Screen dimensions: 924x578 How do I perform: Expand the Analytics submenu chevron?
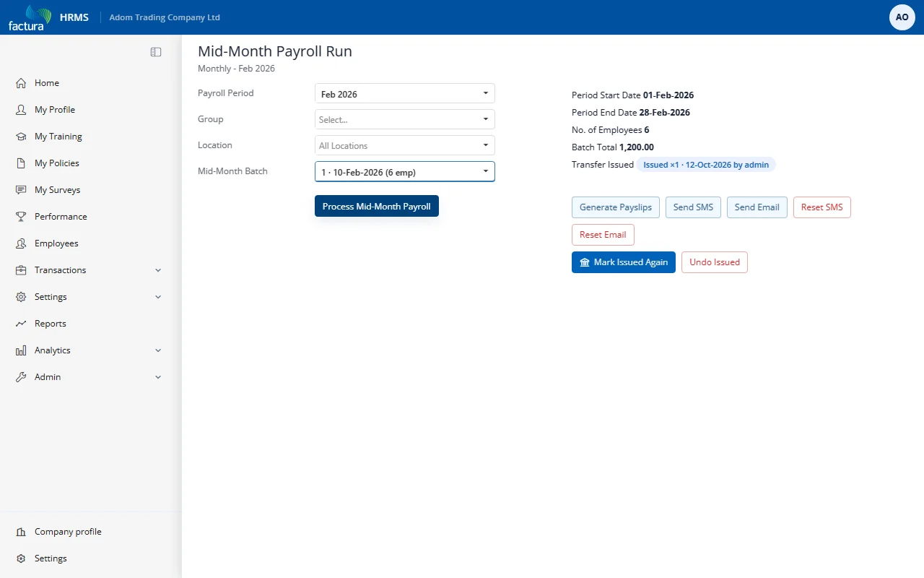(x=158, y=350)
